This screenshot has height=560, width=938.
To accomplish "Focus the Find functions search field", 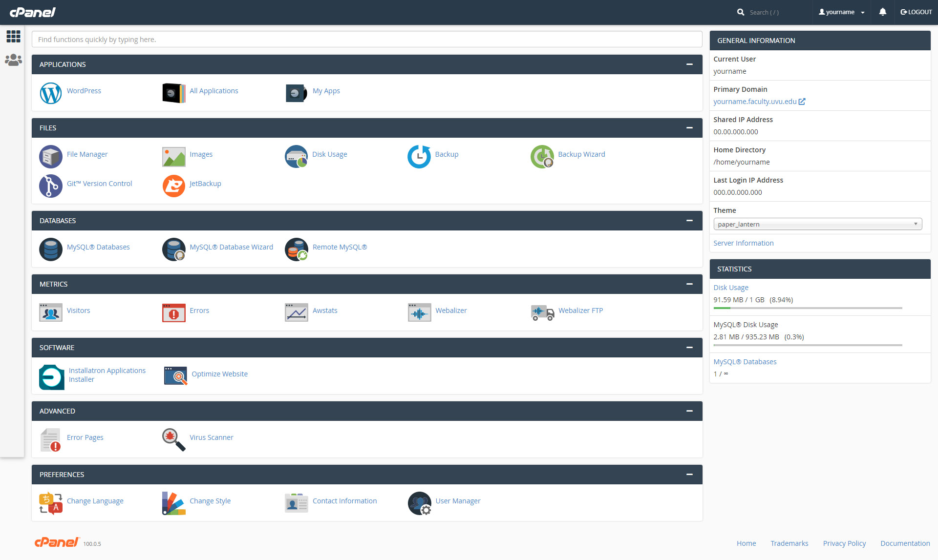I will (366, 40).
